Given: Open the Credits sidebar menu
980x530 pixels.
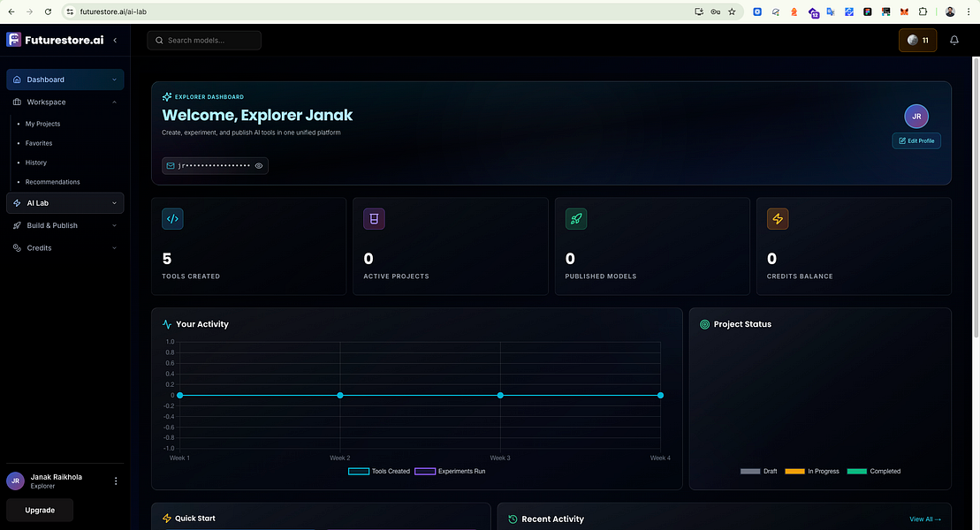Looking at the screenshot, I should (x=65, y=248).
